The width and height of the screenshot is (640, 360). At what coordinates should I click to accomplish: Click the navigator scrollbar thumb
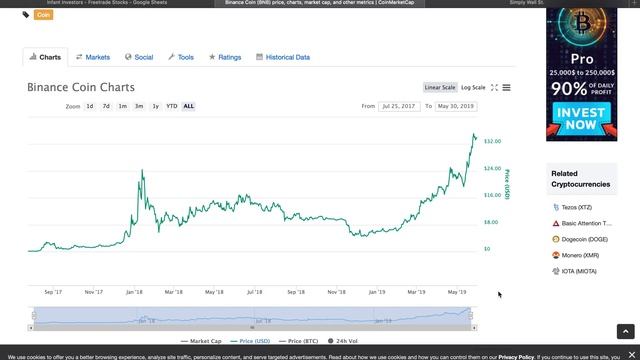[252, 328]
